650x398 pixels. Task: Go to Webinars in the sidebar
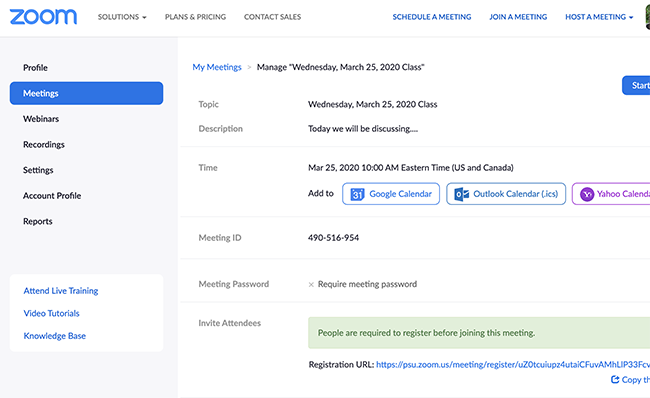tap(41, 119)
